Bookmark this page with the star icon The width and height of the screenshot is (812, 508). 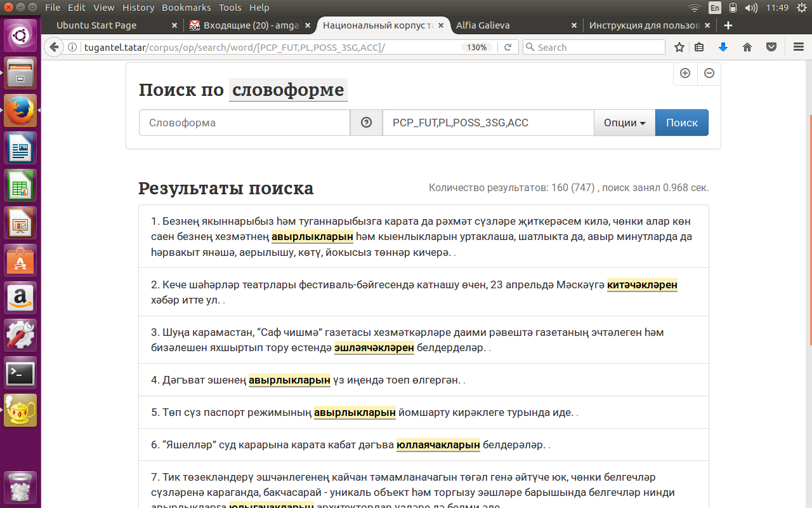pos(679,47)
